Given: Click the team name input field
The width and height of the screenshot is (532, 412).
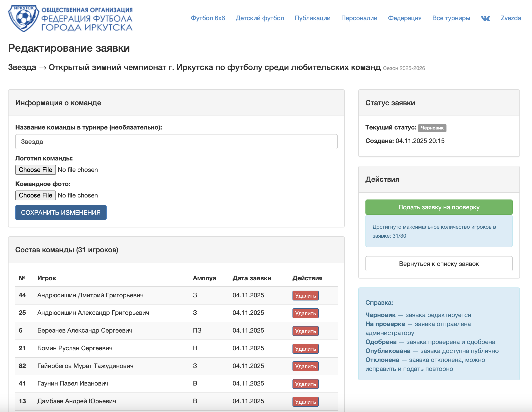Looking at the screenshot, I should coord(176,142).
